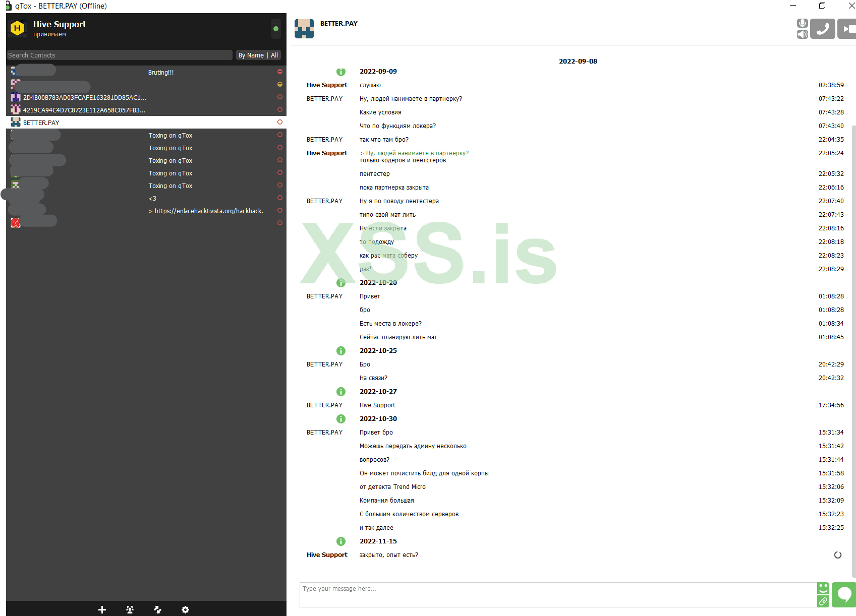Click the timestamp 20:42:29

(x=831, y=364)
